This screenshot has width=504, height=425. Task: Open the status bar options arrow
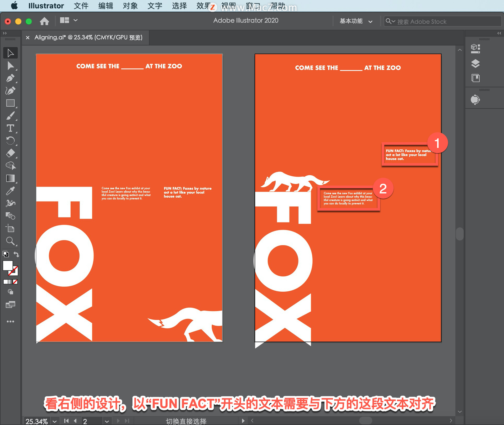point(243,421)
